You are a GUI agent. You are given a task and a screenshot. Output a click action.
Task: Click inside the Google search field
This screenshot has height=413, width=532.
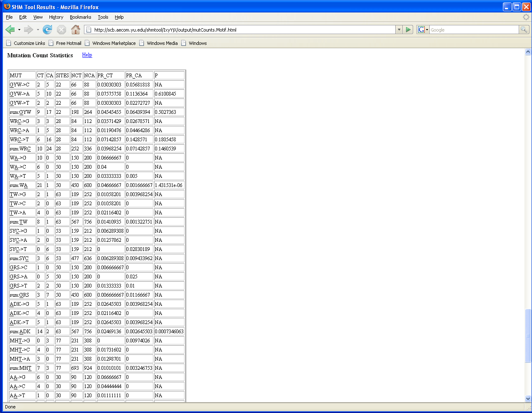click(x=474, y=30)
